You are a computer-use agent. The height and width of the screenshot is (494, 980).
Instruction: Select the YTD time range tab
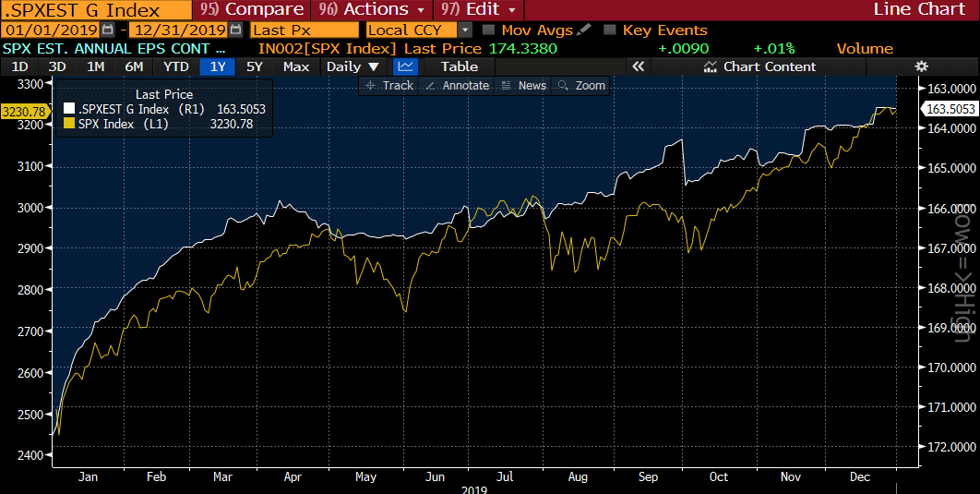coord(175,66)
